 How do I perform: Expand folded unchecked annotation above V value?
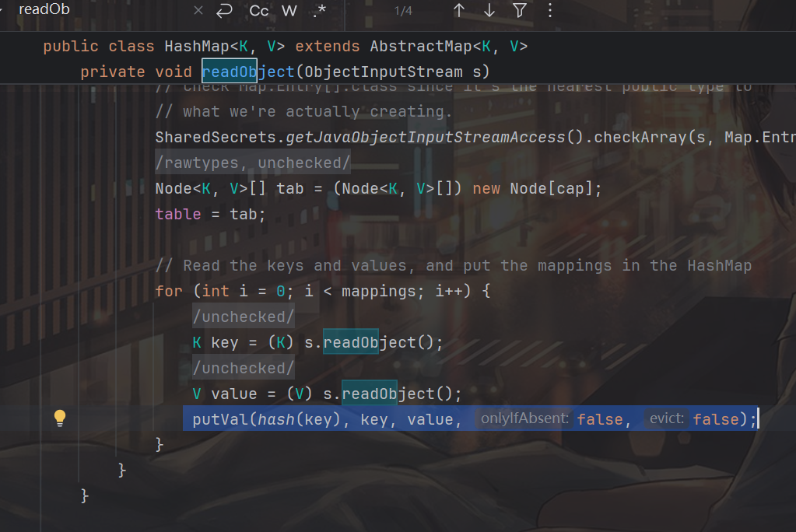point(244,368)
